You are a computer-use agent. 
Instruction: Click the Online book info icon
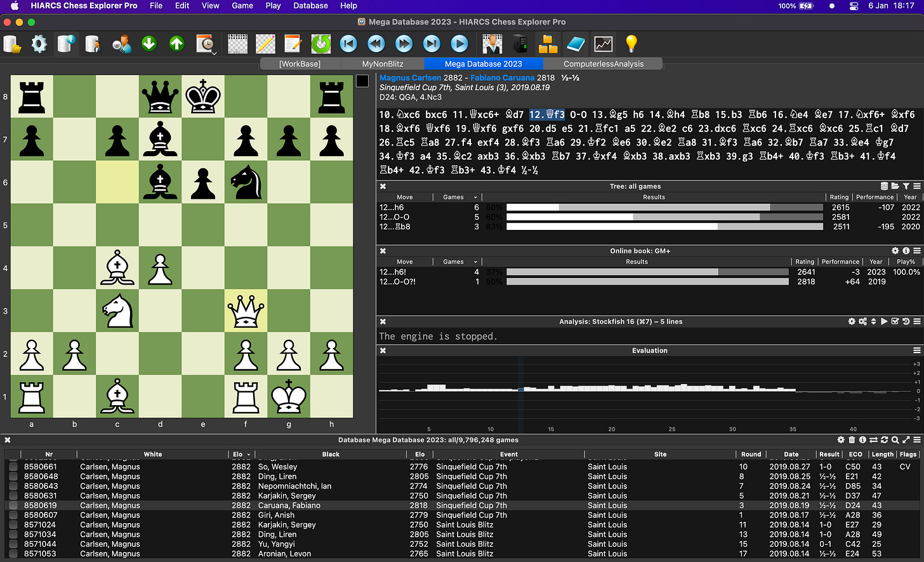coord(906,251)
